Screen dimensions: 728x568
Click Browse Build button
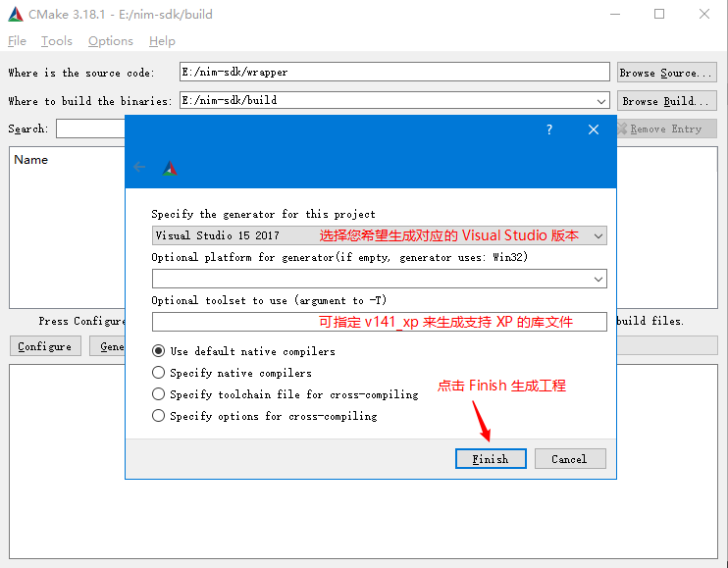point(667,101)
